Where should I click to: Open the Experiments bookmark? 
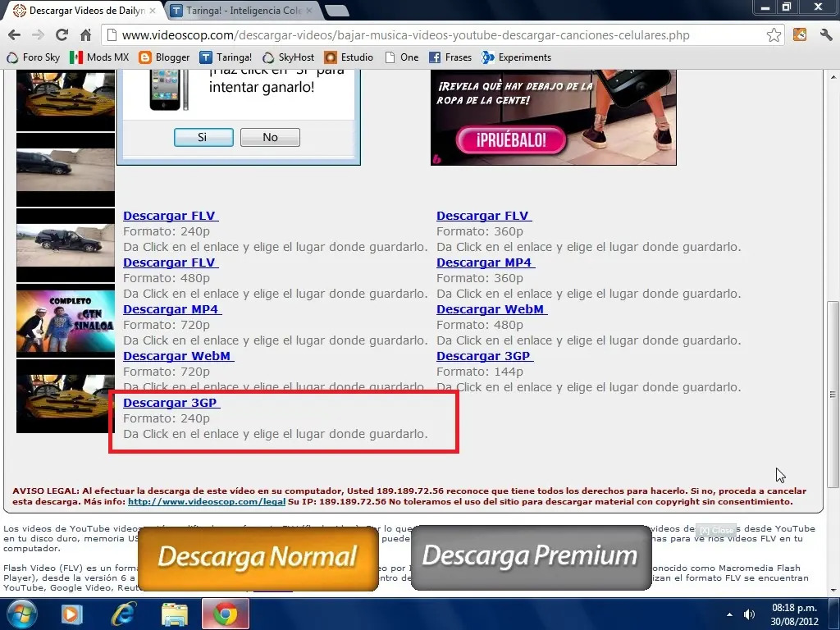(517, 57)
